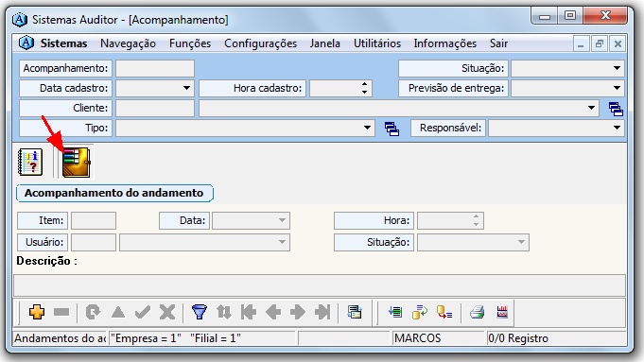Open the lower Situação dropdown
This screenshot has height=362, width=644.
click(521, 242)
